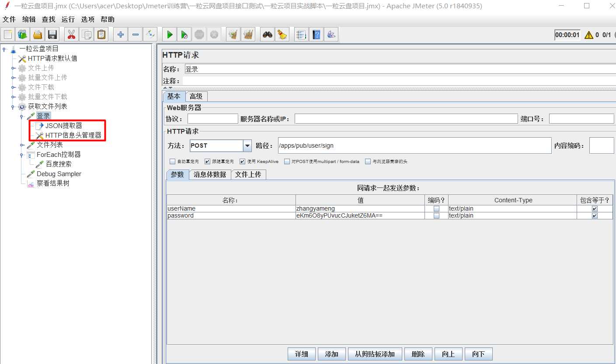
Task: Switch to the 高级 tab
Action: [196, 97]
